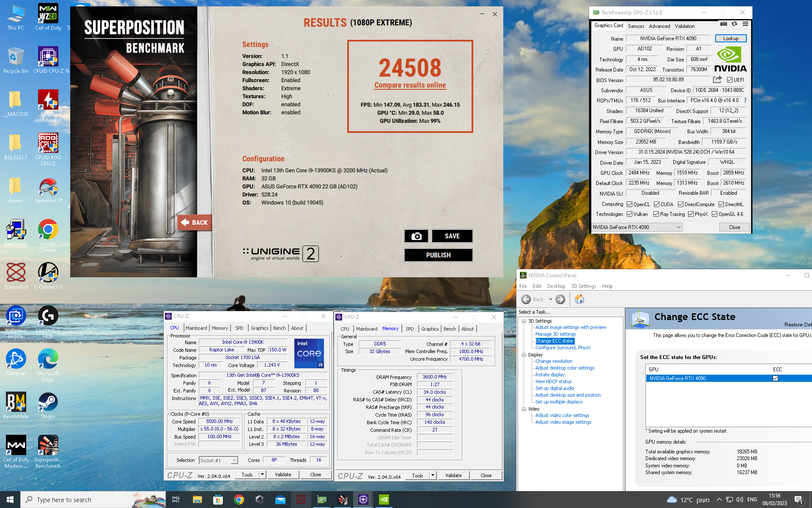Toggle UEFI checkbox in GPU-Z
812x508 pixels.
(730, 80)
